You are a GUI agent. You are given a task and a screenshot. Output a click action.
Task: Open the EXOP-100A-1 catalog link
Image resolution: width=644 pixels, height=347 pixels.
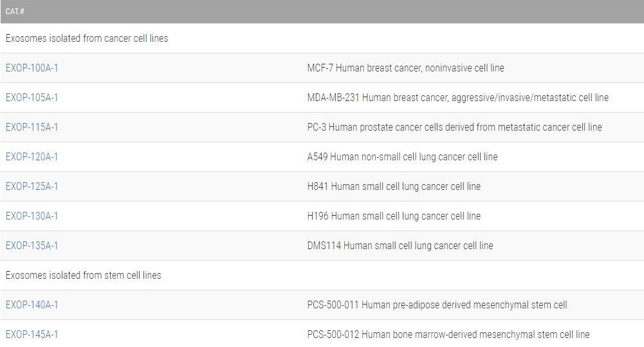[x=32, y=68]
